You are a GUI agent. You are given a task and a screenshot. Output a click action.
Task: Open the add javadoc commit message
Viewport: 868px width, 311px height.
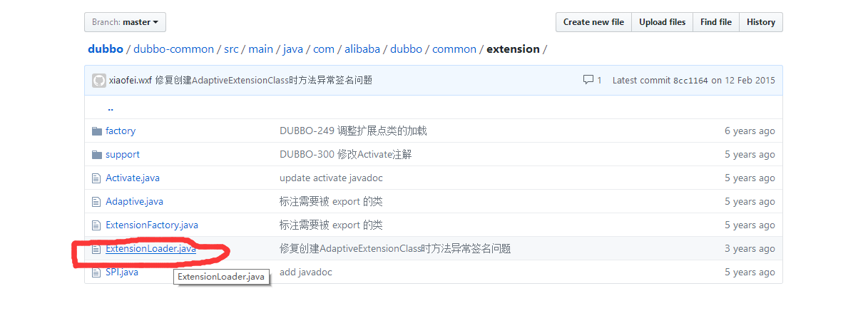tap(305, 272)
